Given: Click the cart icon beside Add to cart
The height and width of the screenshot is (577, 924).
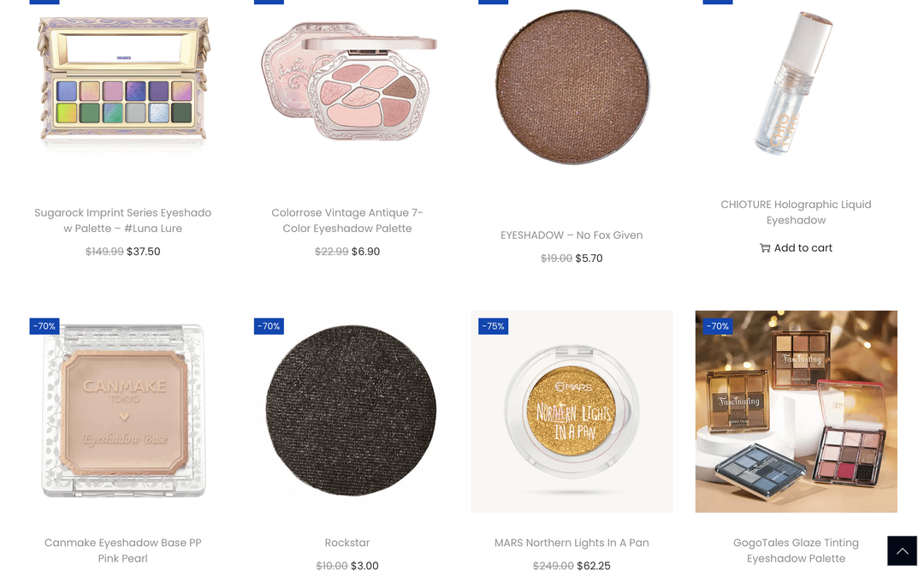Looking at the screenshot, I should 765,248.
